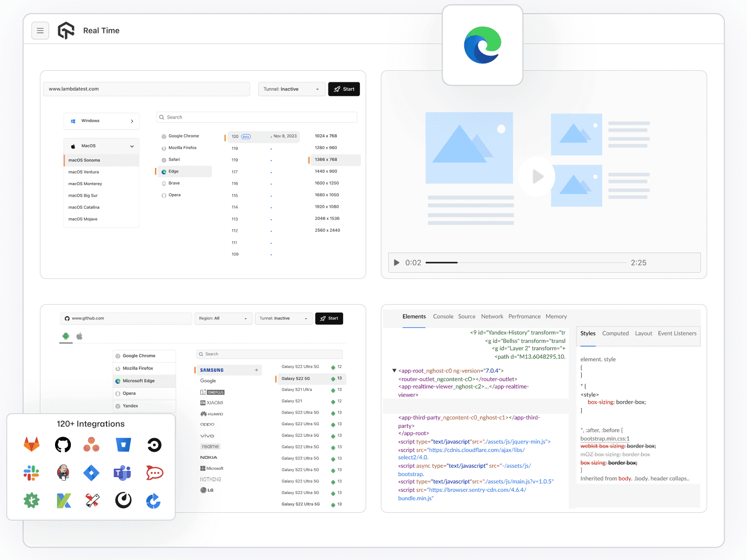
Task: Select the GitLab integration icon
Action: pos(31,444)
